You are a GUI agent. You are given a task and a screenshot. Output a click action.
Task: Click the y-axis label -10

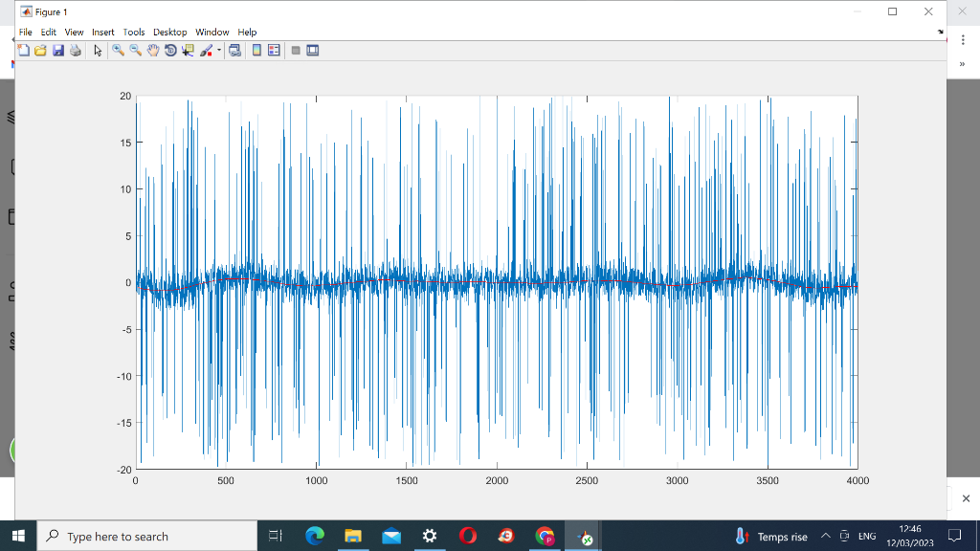tap(124, 376)
